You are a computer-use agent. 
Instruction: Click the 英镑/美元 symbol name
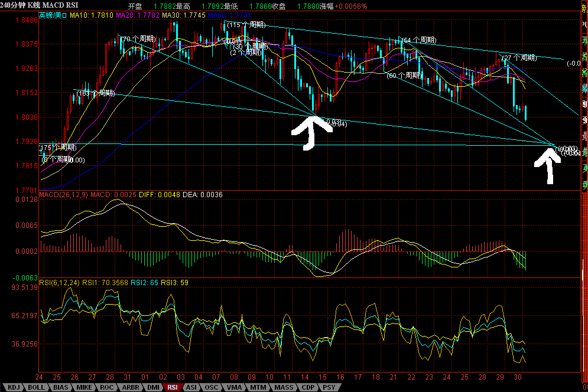point(53,15)
